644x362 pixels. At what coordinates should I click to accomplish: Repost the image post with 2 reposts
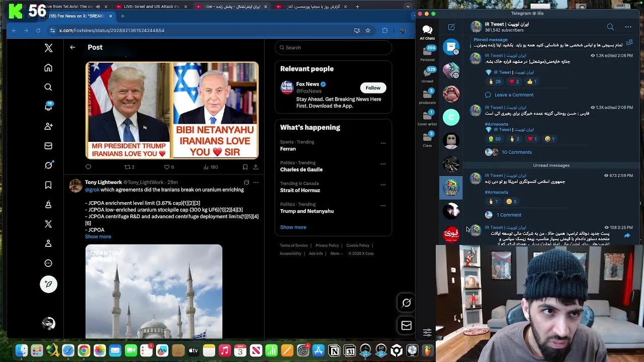[129, 167]
